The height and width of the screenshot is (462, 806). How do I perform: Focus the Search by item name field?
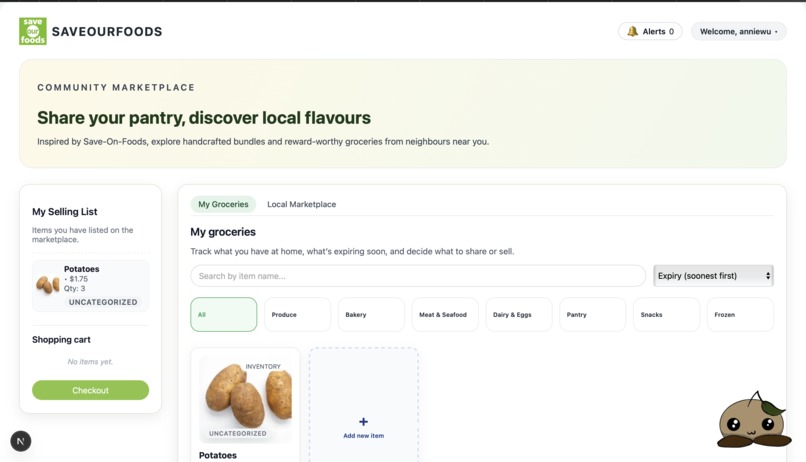(x=418, y=276)
